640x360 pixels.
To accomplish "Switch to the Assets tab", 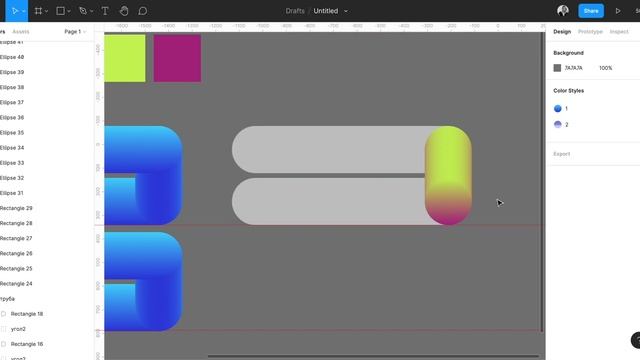I will 21,31.
